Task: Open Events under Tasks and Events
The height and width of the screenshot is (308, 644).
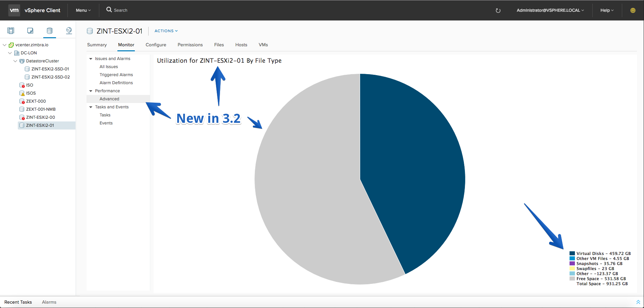Action: pyautogui.click(x=106, y=123)
